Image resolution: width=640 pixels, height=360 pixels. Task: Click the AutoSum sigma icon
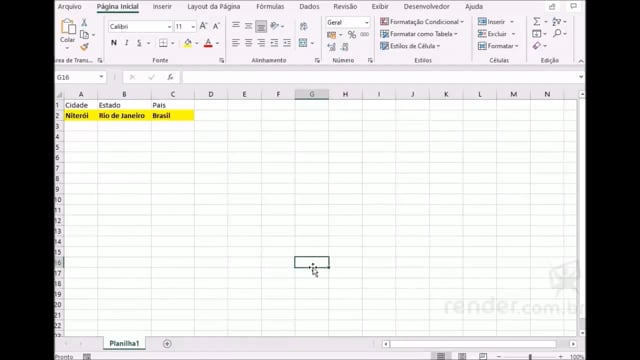pos(537,22)
